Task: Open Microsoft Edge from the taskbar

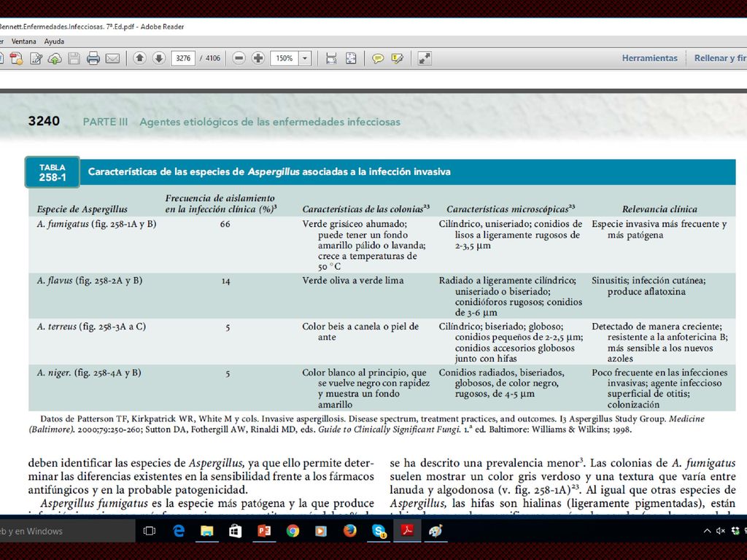Action: coord(179,531)
